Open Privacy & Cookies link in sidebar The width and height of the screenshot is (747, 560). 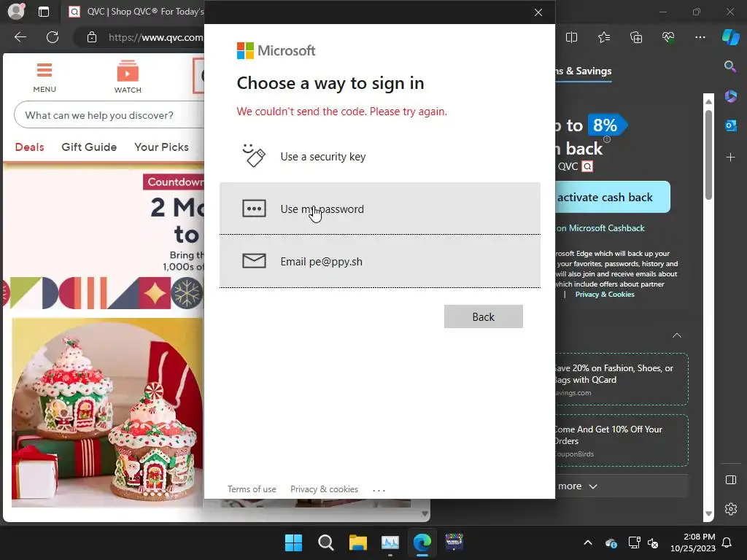coord(605,295)
